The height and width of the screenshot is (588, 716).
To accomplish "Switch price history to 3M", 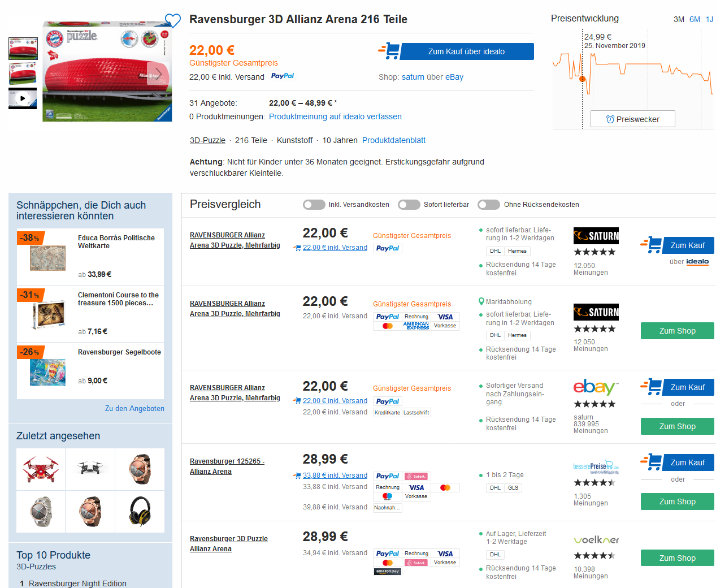I will coord(679,19).
